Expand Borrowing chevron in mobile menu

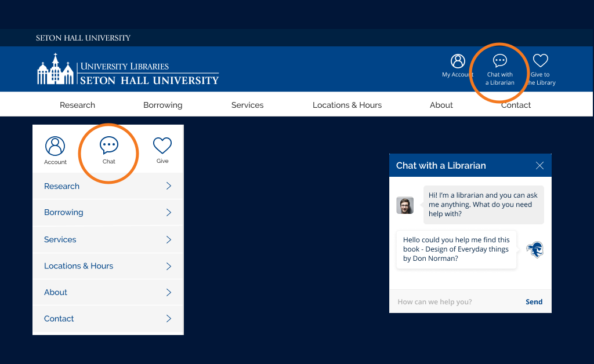click(169, 212)
